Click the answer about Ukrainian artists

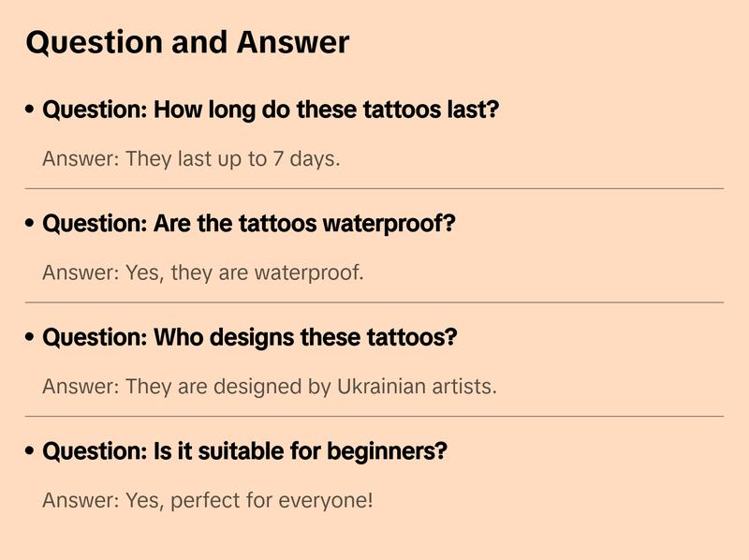coord(270,386)
